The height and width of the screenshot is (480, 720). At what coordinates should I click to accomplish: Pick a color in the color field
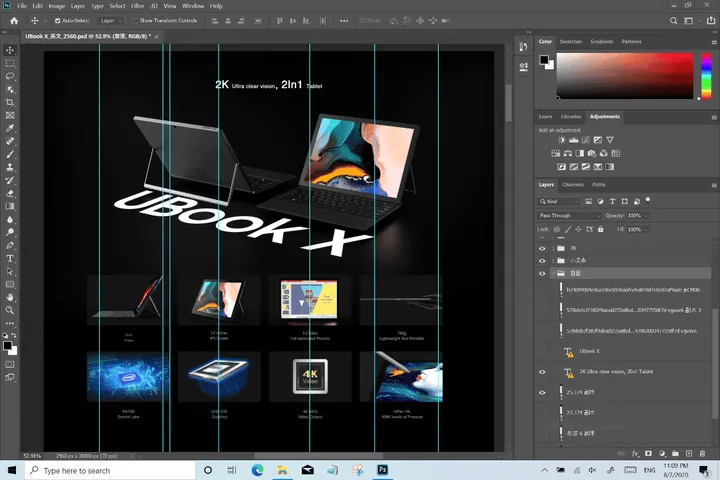(x=625, y=76)
